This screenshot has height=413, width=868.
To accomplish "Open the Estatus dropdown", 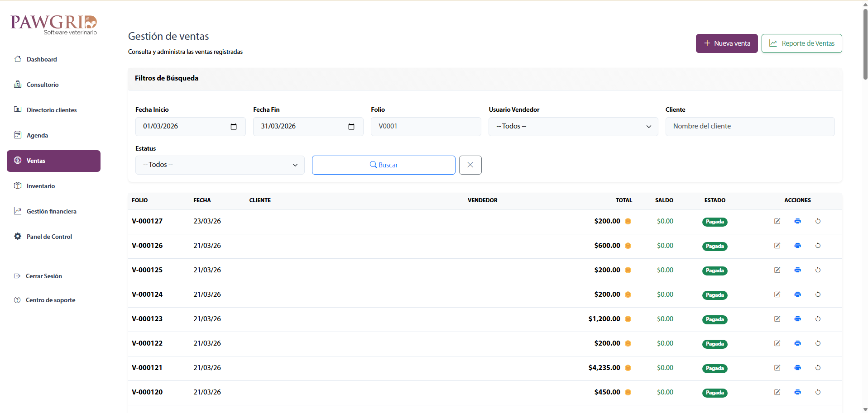I will pyautogui.click(x=220, y=165).
